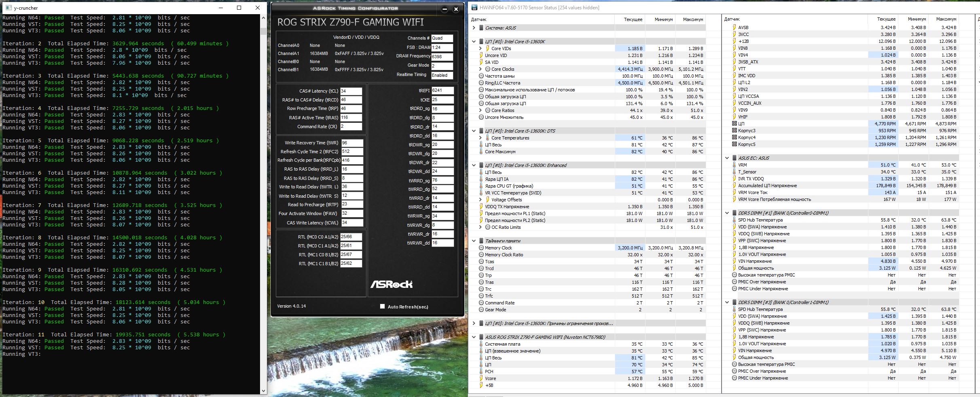Click the Gear Mode field
The height and width of the screenshot is (397, 980).
442,66
